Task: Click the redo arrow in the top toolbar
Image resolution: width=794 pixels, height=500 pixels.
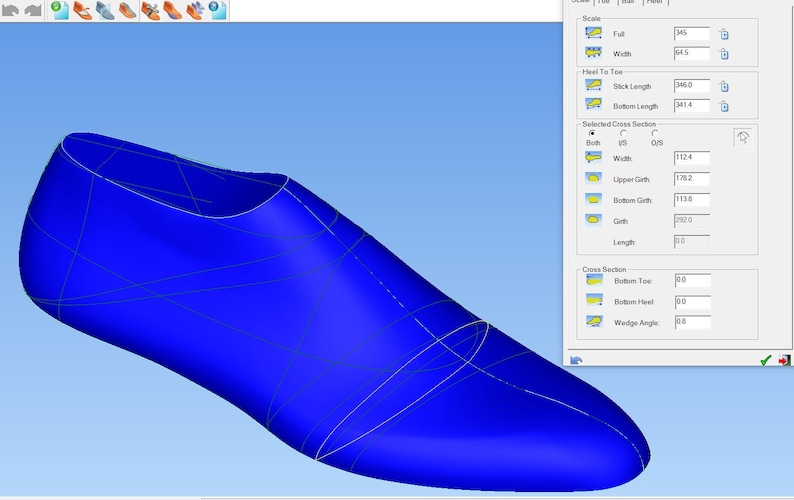Action: tap(33, 10)
